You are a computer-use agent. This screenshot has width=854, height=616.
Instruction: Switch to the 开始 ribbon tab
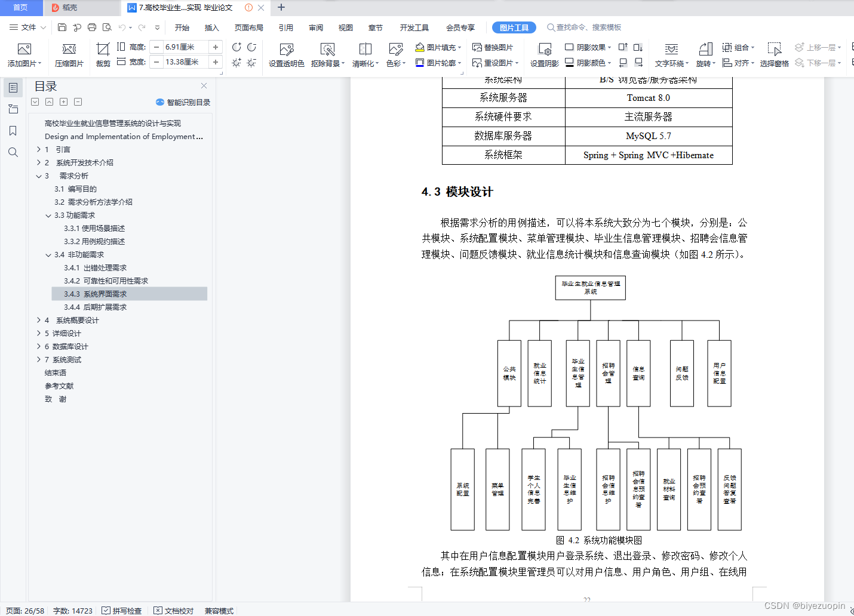[x=182, y=27]
